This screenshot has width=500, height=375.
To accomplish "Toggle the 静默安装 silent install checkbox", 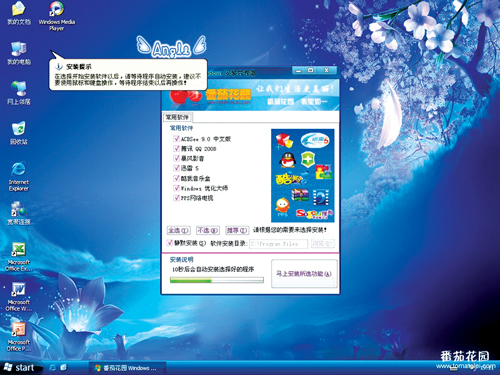I will 170,242.
